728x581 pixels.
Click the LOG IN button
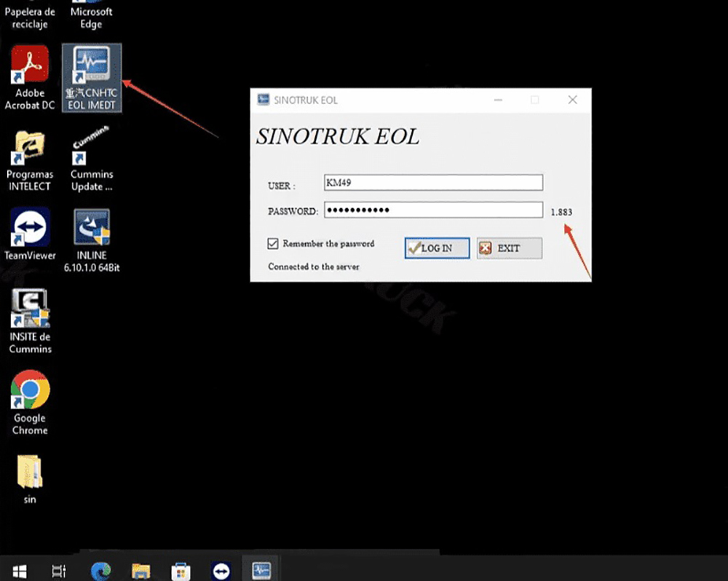coord(437,248)
